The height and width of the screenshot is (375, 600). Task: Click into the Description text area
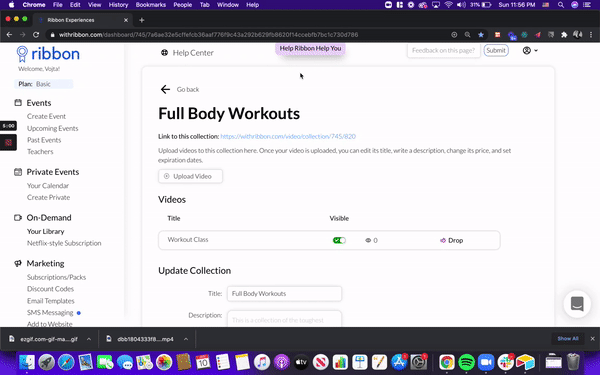[284, 319]
